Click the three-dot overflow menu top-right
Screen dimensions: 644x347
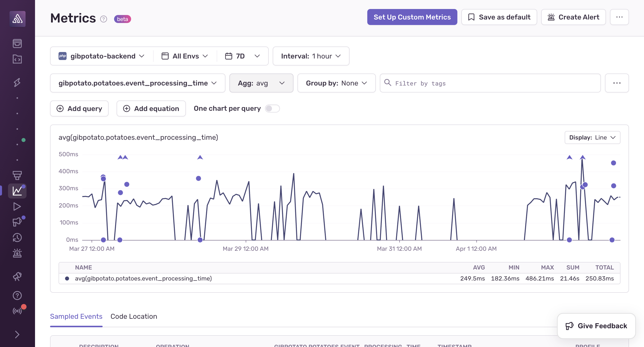coord(619,17)
